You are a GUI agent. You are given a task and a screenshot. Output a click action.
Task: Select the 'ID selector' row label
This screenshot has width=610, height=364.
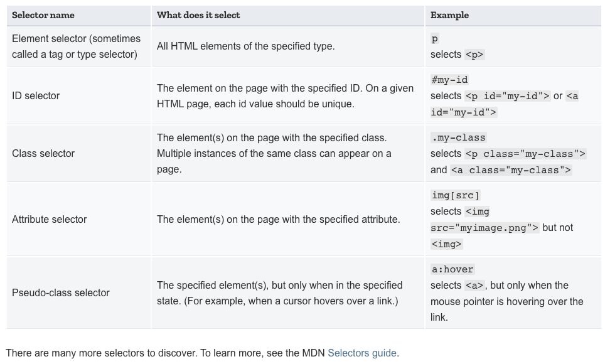tap(36, 95)
